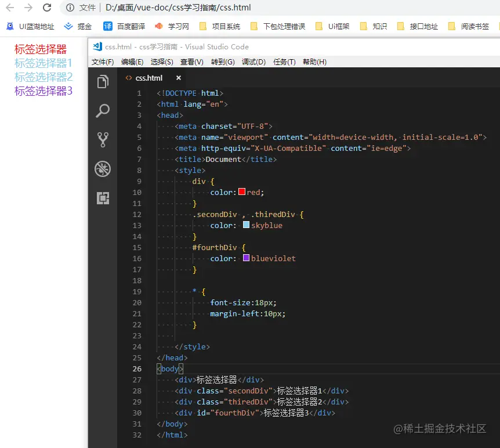Click the blueviolet color swatch on line 16
Screen dimensions: 500x448
(246, 258)
